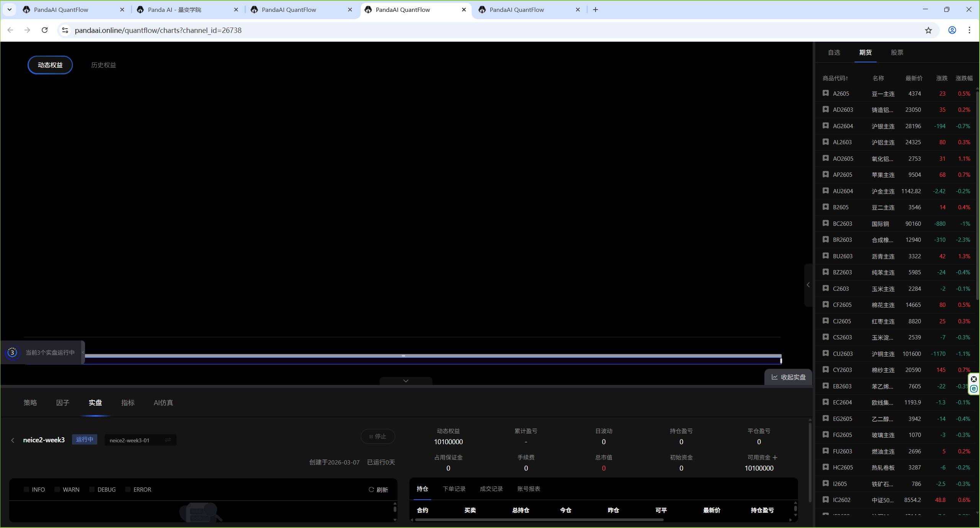This screenshot has height=528, width=980.
Task: View site information in the address bar
Action: click(65, 30)
